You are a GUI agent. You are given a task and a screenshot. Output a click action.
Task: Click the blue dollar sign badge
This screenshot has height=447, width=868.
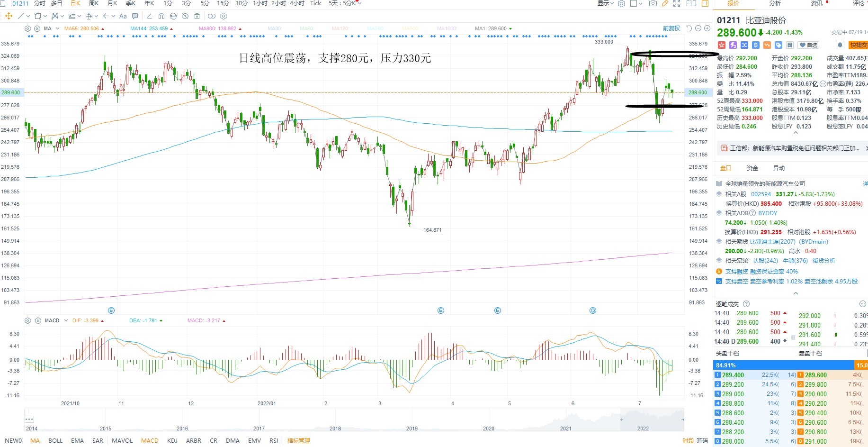click(x=756, y=45)
